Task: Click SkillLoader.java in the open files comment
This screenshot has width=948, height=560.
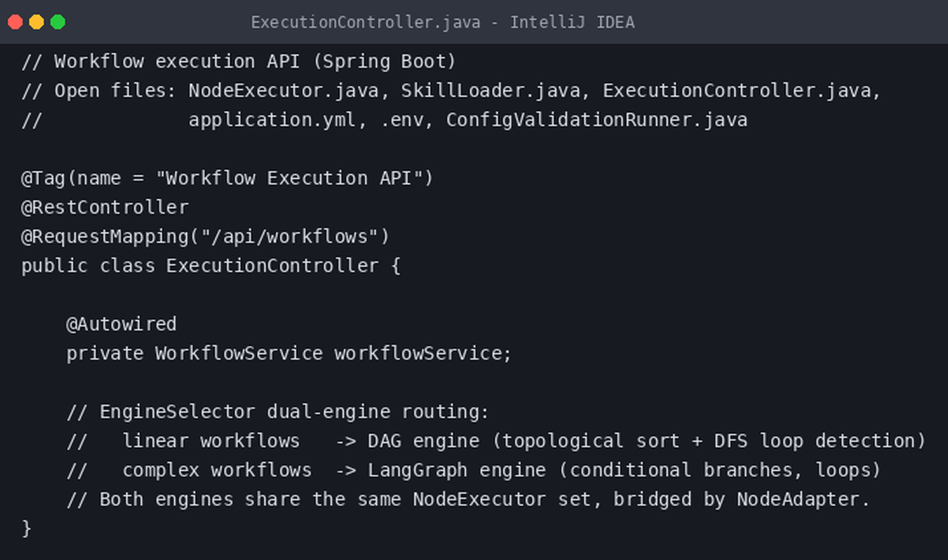Action: click(x=490, y=90)
